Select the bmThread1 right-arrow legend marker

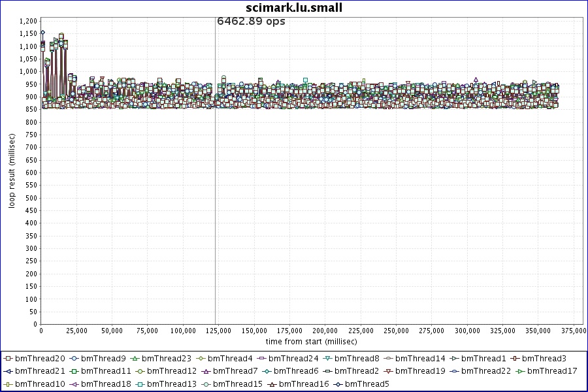452,359
